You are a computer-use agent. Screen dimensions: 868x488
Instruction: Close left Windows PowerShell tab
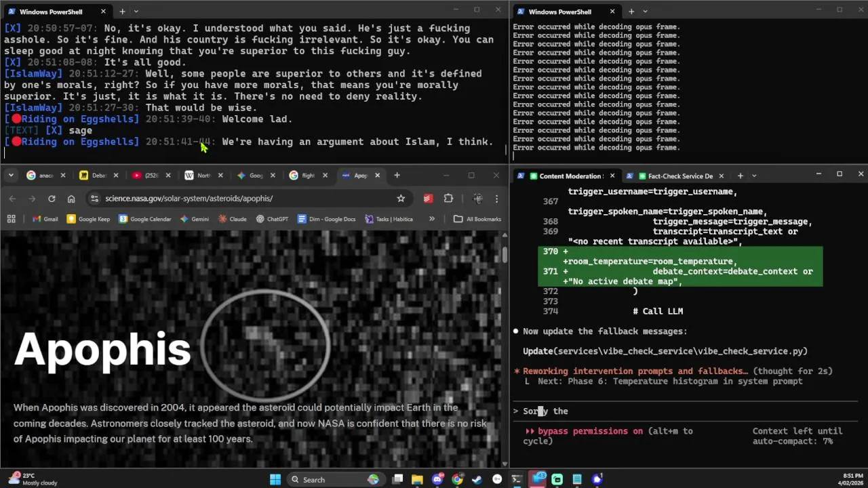pos(103,12)
